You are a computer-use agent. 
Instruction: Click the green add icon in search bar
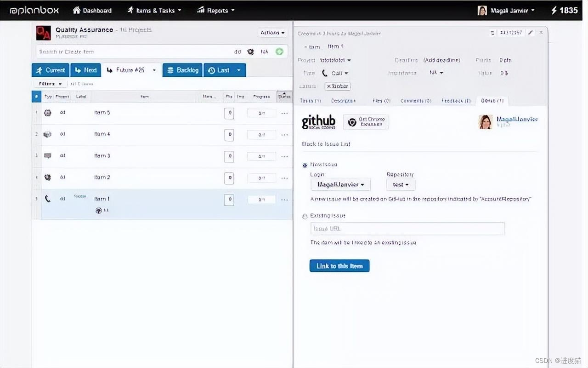point(279,52)
